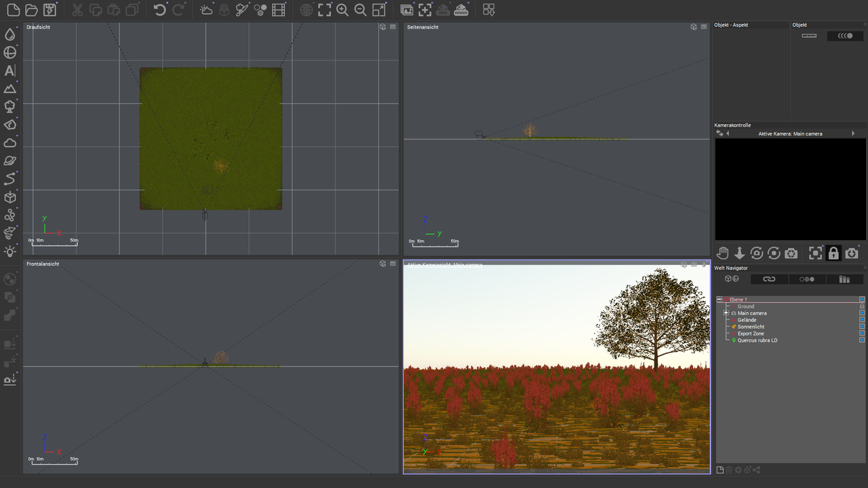Select the 3D Text tool
Viewport: 868px width, 488px height.
click(x=10, y=70)
